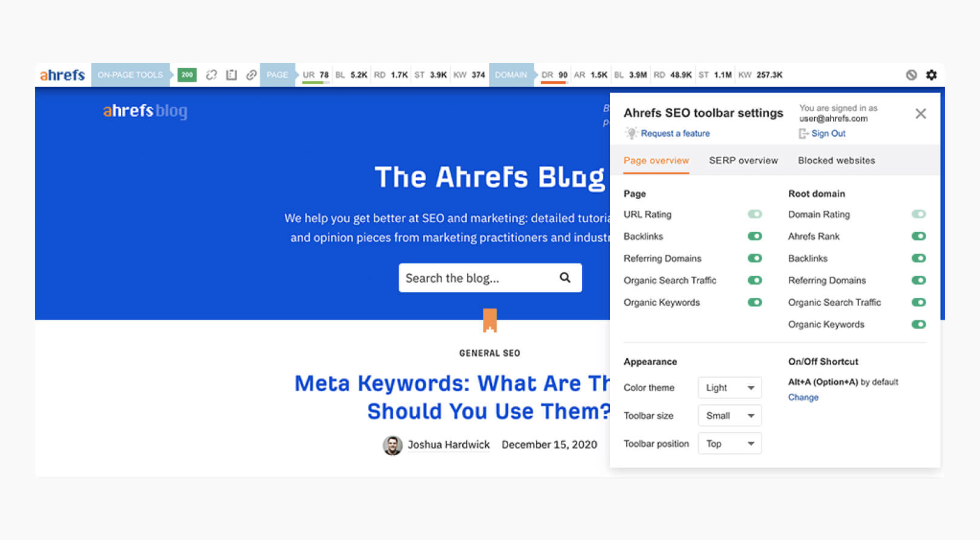980x540 pixels.
Task: Toggle the Page Organic Keywords switch
Action: coord(754,302)
